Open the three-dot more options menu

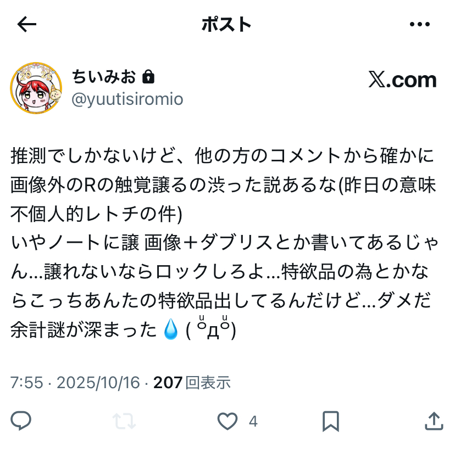coord(419,24)
